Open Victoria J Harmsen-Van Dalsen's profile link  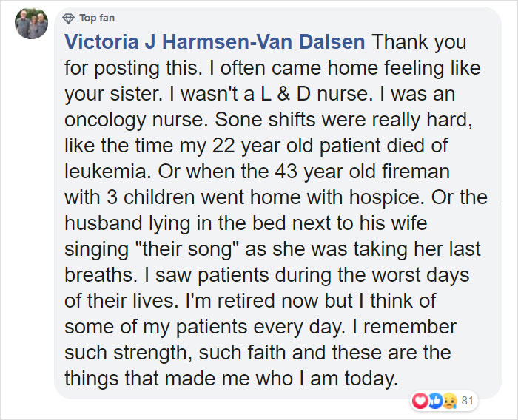[215, 42]
